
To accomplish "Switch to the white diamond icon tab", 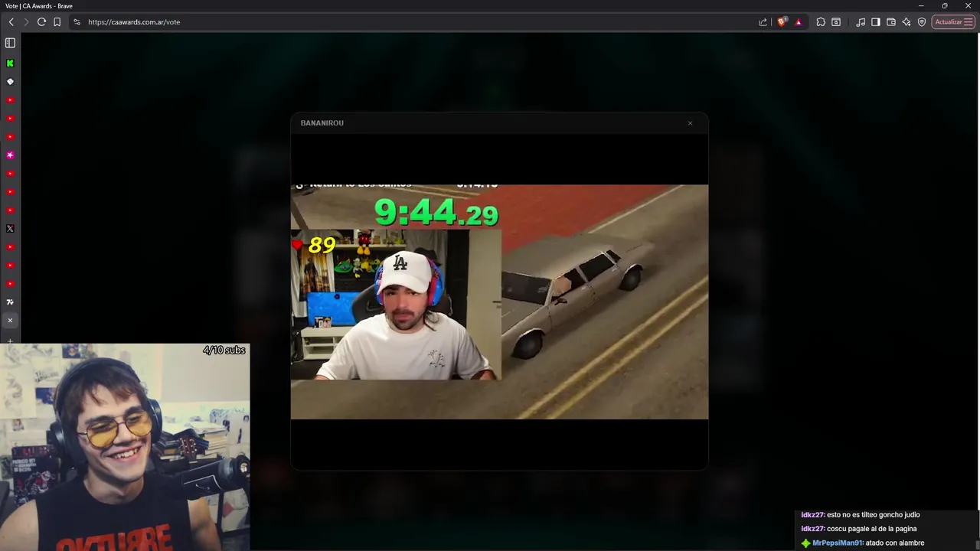I will pos(10,82).
